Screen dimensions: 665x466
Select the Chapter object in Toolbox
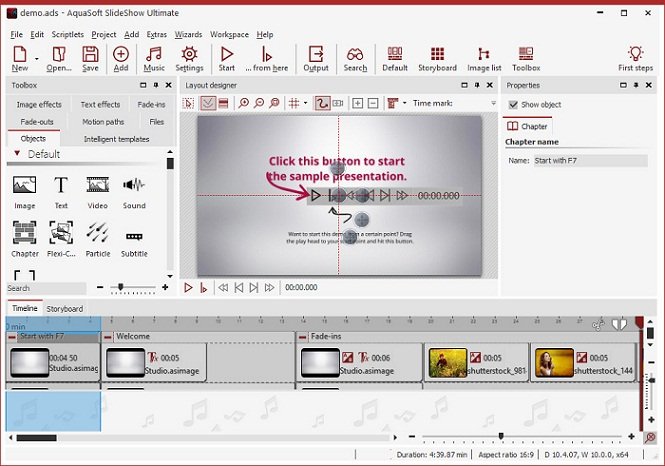(x=25, y=240)
